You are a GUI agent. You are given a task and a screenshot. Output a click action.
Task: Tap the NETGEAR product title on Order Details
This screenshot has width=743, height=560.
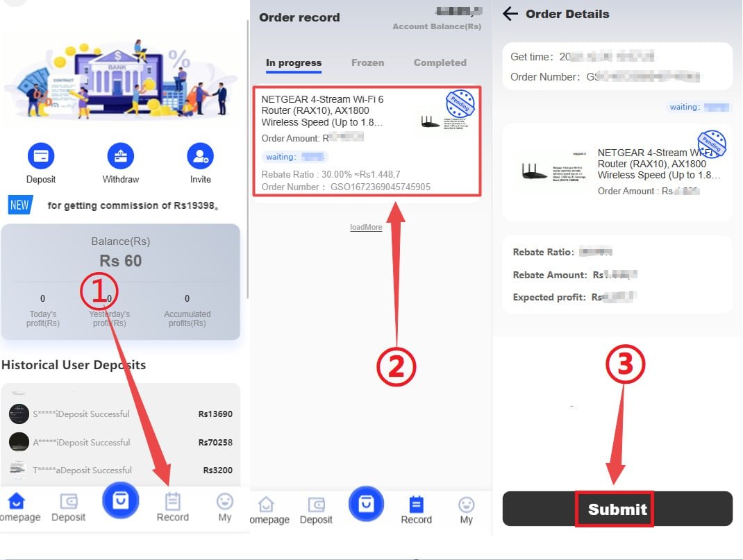[659, 164]
